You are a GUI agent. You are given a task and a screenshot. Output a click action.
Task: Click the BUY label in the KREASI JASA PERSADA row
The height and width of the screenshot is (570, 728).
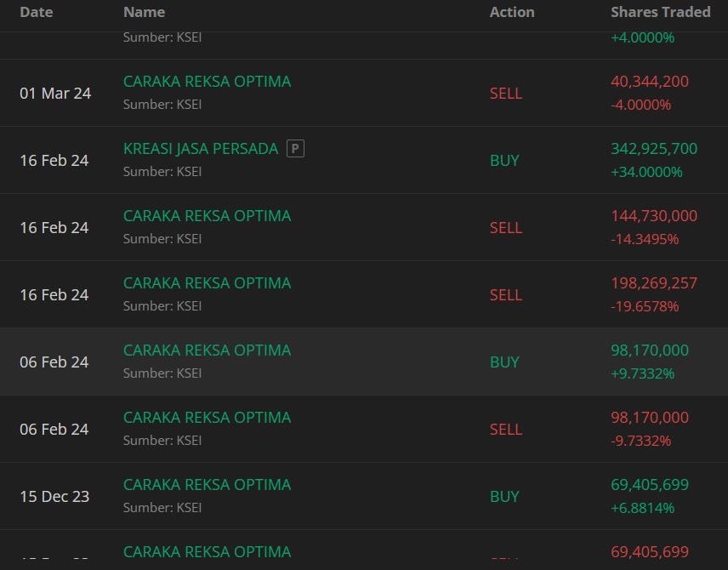[x=504, y=161]
